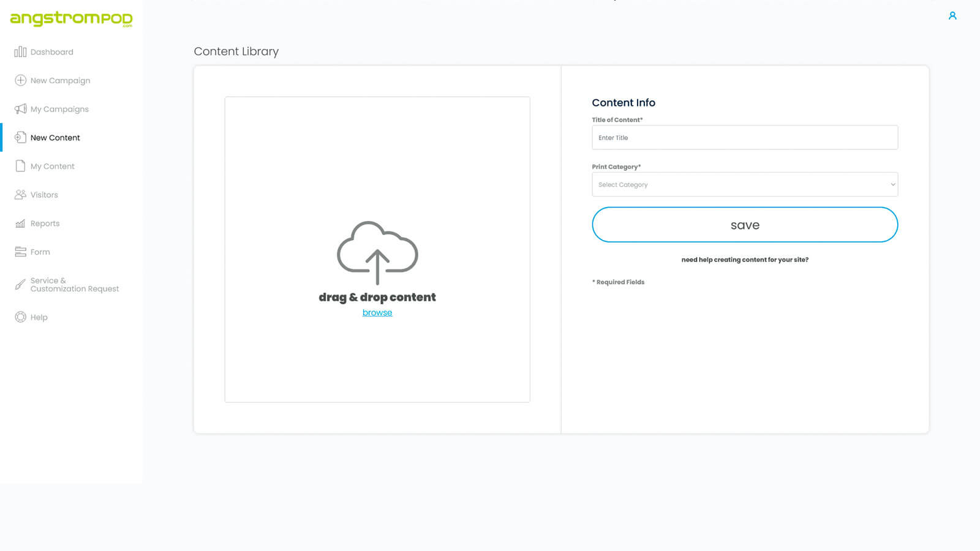Image resolution: width=980 pixels, height=551 pixels.
Task: Go to My Content menu item
Action: [52, 166]
